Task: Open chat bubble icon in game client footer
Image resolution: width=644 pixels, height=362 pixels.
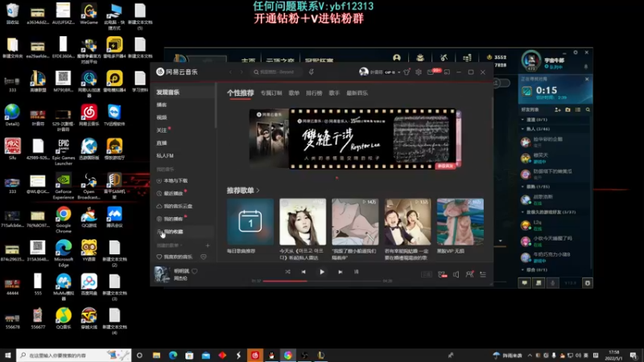Action: pos(525,283)
